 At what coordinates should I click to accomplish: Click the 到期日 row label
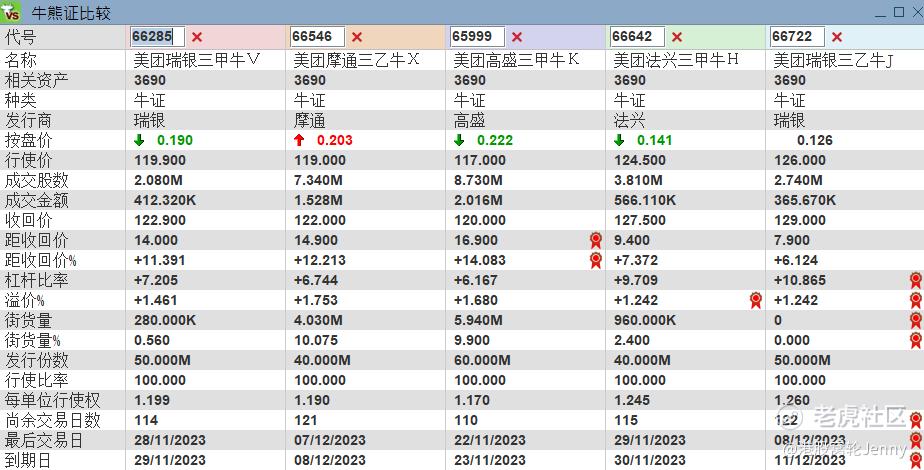coord(28,460)
